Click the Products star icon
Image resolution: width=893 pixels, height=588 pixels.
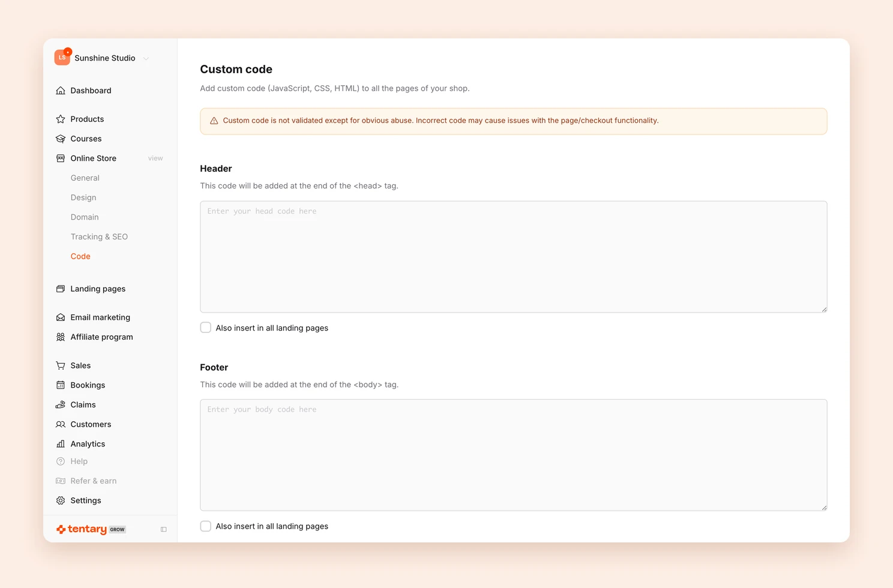pyautogui.click(x=61, y=119)
